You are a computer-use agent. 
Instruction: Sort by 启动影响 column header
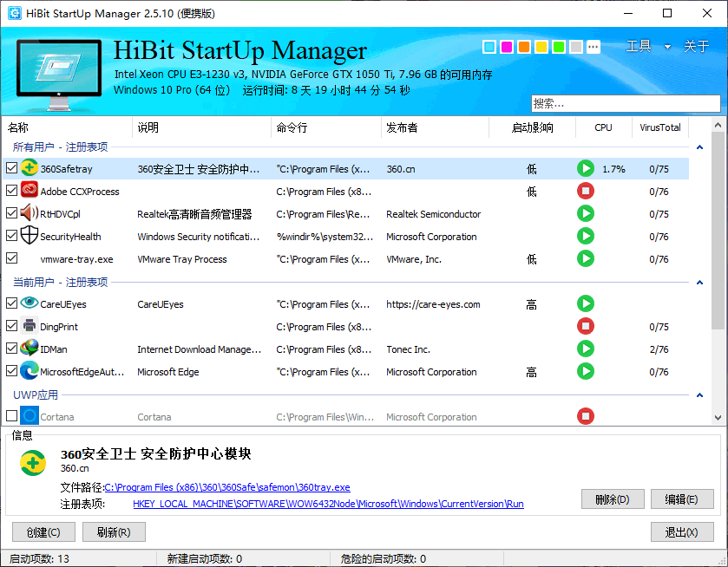tap(532, 127)
